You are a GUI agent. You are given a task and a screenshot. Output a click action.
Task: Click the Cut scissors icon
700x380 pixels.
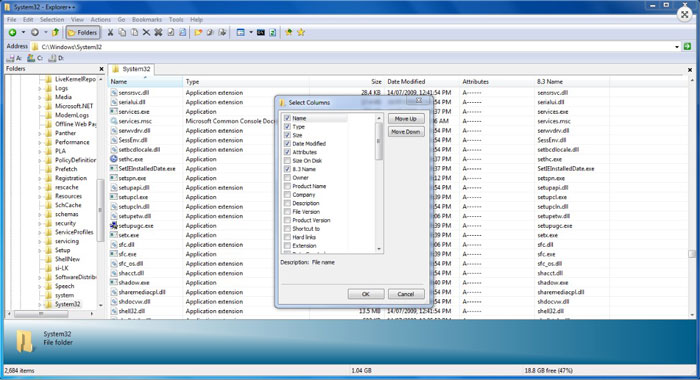tap(110, 32)
